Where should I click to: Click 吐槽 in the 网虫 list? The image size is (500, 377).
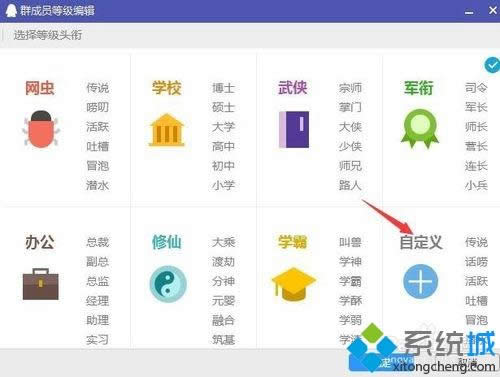click(97, 146)
